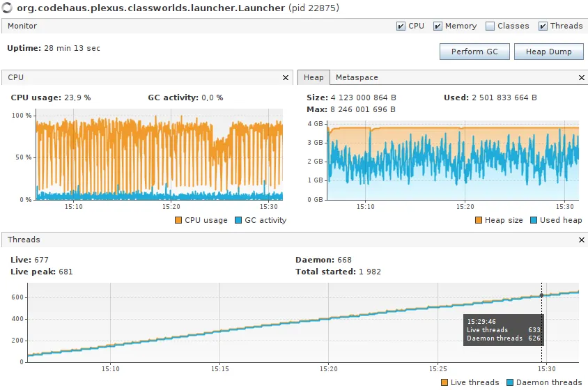Click the Total started: 1 982 value
Image resolution: width=588 pixels, height=390 pixels.
point(369,272)
